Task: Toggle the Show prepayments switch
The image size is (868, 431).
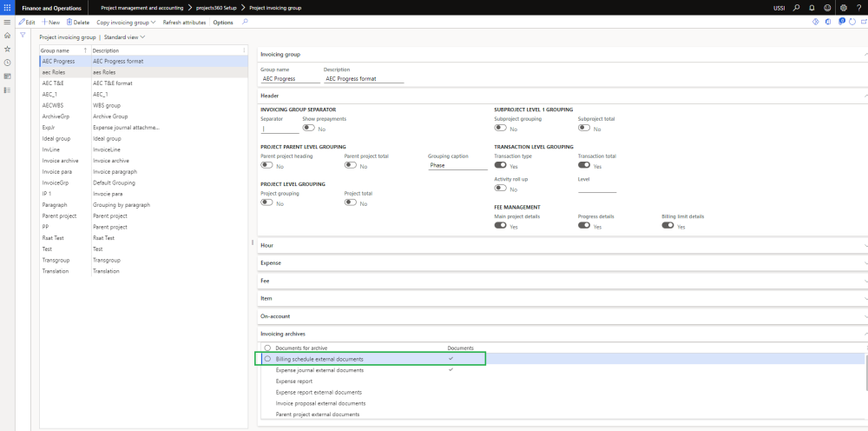Action: click(x=308, y=129)
